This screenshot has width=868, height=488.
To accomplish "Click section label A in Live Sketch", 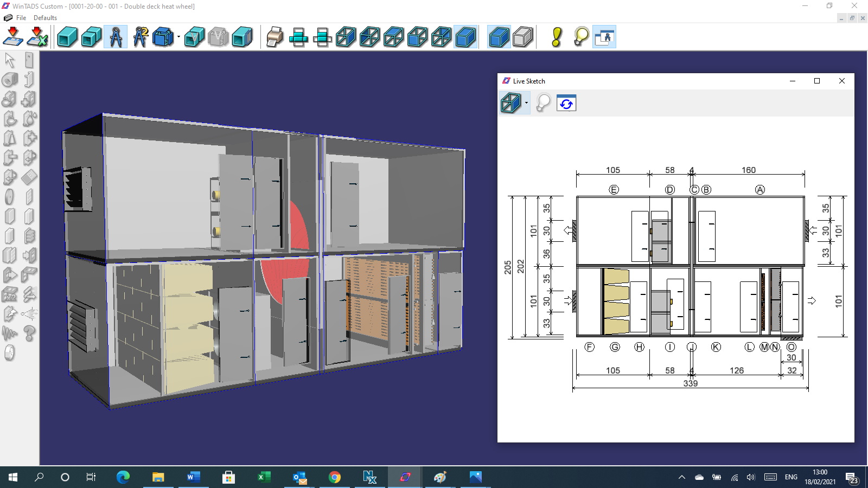I will [759, 190].
